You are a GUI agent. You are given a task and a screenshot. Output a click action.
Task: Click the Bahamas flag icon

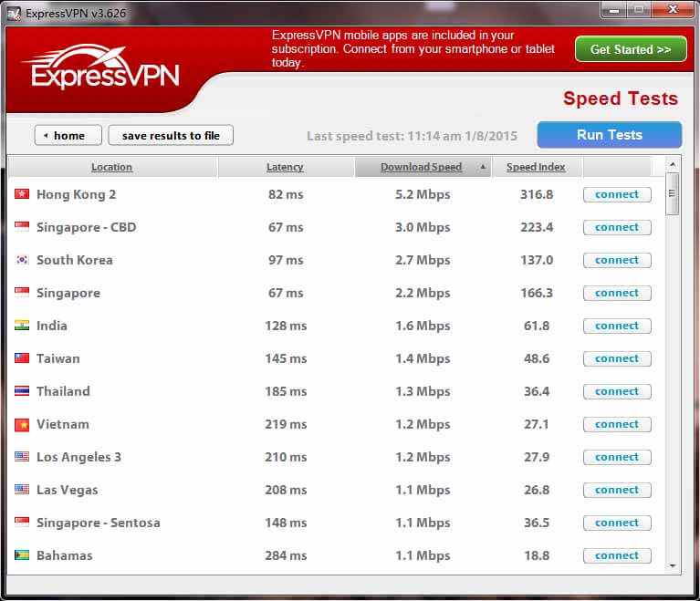tap(22, 555)
